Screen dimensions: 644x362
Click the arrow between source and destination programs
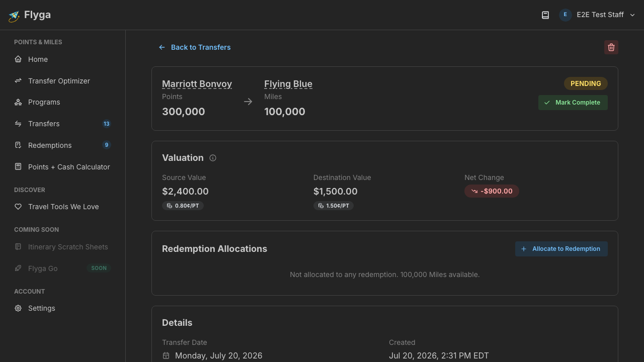click(x=248, y=102)
